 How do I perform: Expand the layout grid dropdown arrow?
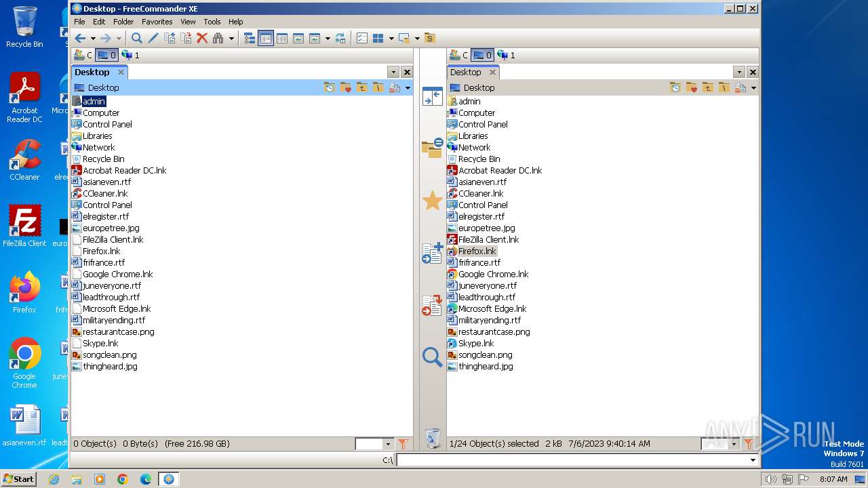coord(391,39)
